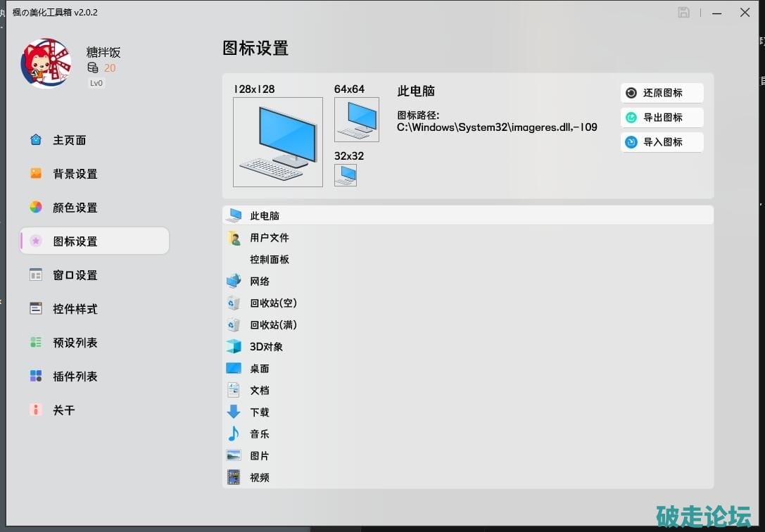765x532 pixels.
Task: Select 回收站(空) in the icon list
Action: click(273, 303)
